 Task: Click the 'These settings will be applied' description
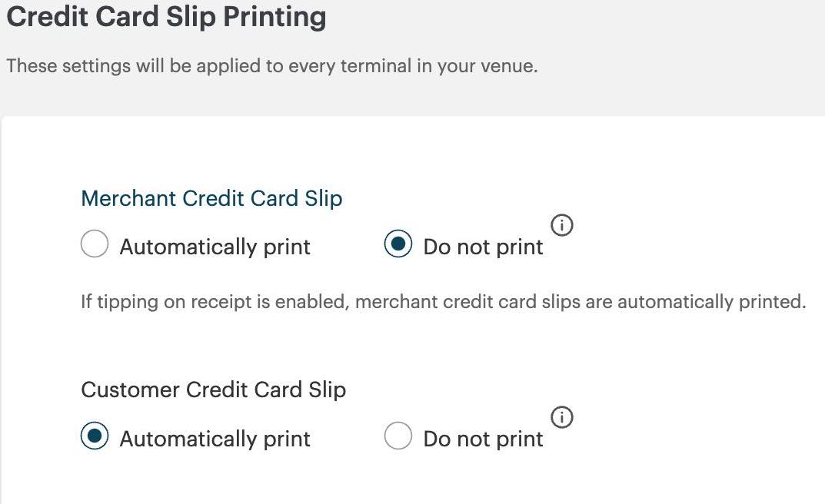(271, 66)
